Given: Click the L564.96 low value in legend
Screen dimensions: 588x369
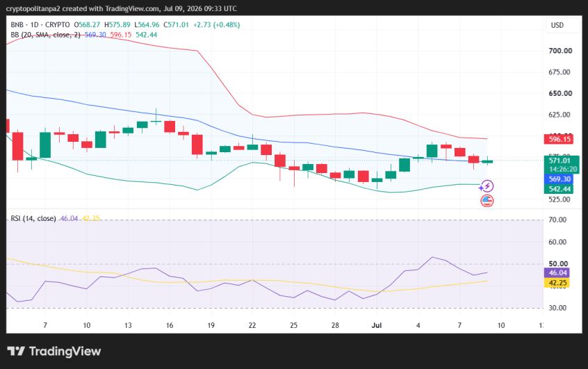Looking at the screenshot, I should pyautogui.click(x=147, y=25).
